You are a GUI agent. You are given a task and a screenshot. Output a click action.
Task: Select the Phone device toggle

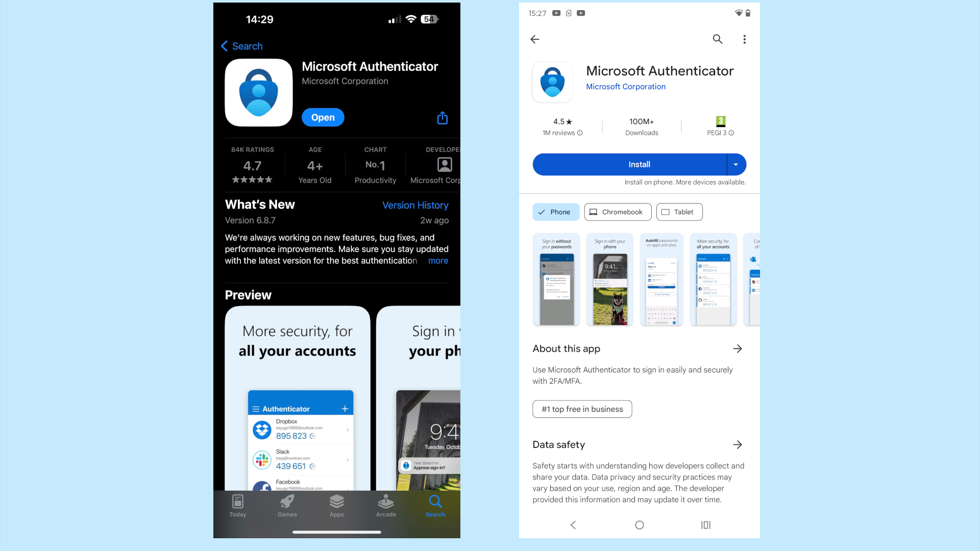click(556, 212)
